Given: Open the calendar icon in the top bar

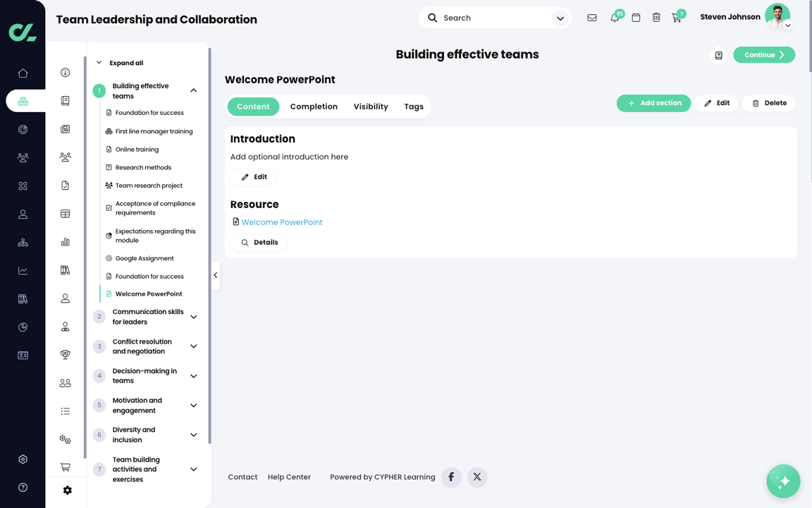Looking at the screenshot, I should tap(635, 17).
